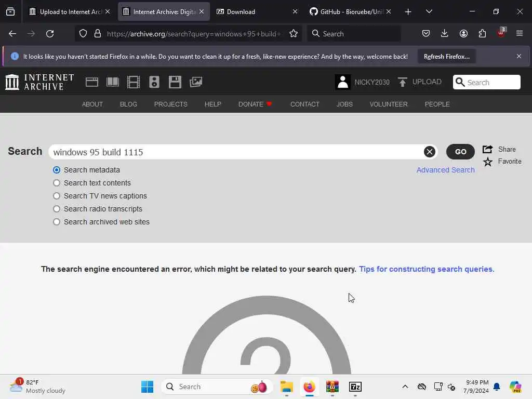Open Windows Start menu

pos(147,387)
